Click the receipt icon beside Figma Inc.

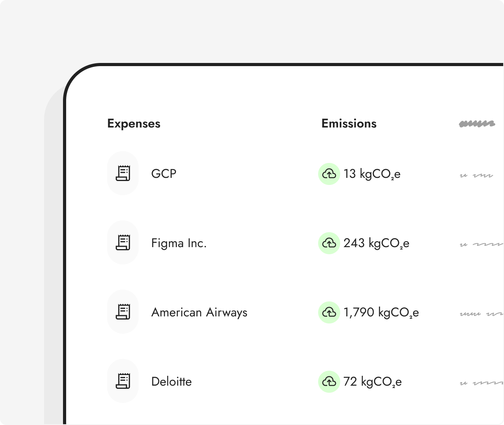tap(123, 242)
